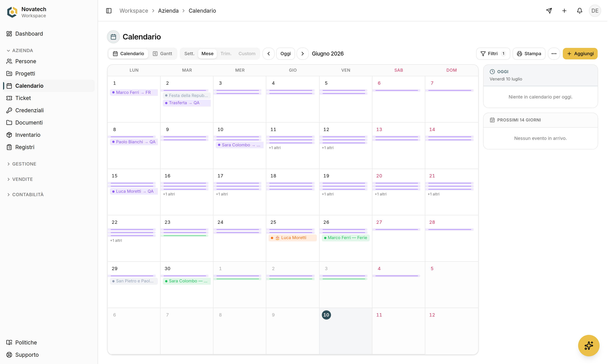Image resolution: width=613 pixels, height=364 pixels.
Task: Show +1 altri on June 16
Action: [x=169, y=194]
